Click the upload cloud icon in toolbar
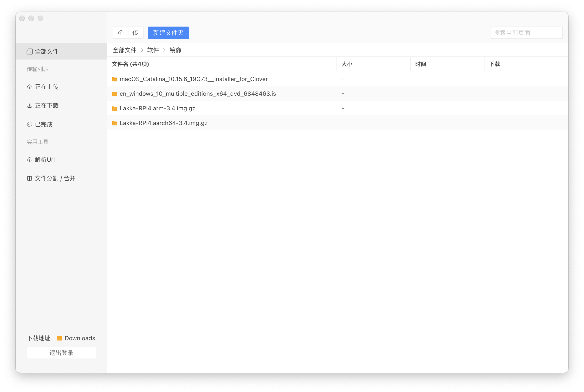584x392 pixels. coord(121,33)
